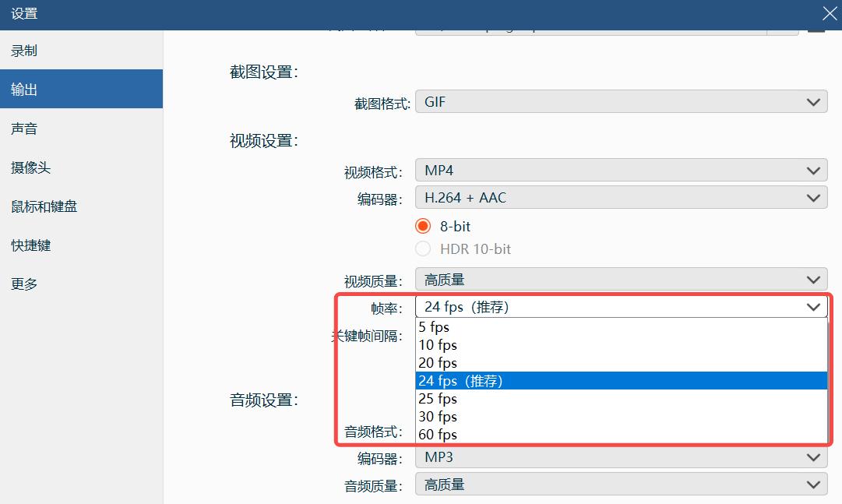Select the 8-bit encoding option
This screenshot has width=842, height=504.
pyautogui.click(x=422, y=226)
